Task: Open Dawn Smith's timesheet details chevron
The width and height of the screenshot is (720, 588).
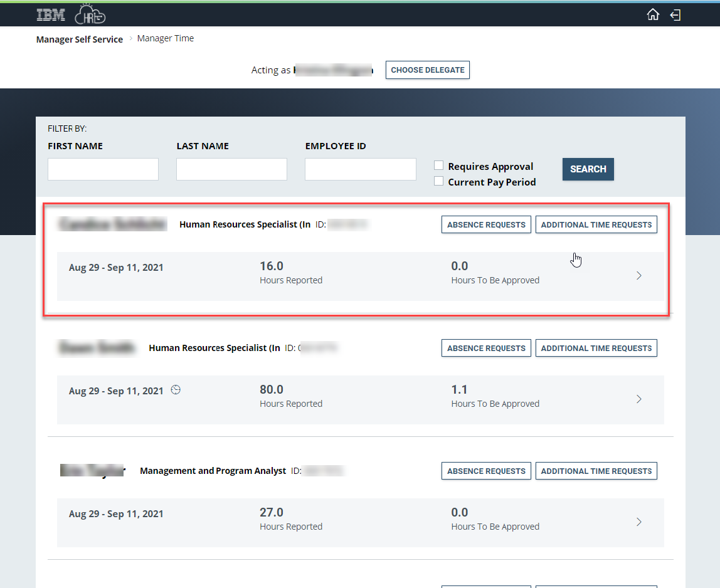Action: pyautogui.click(x=639, y=399)
